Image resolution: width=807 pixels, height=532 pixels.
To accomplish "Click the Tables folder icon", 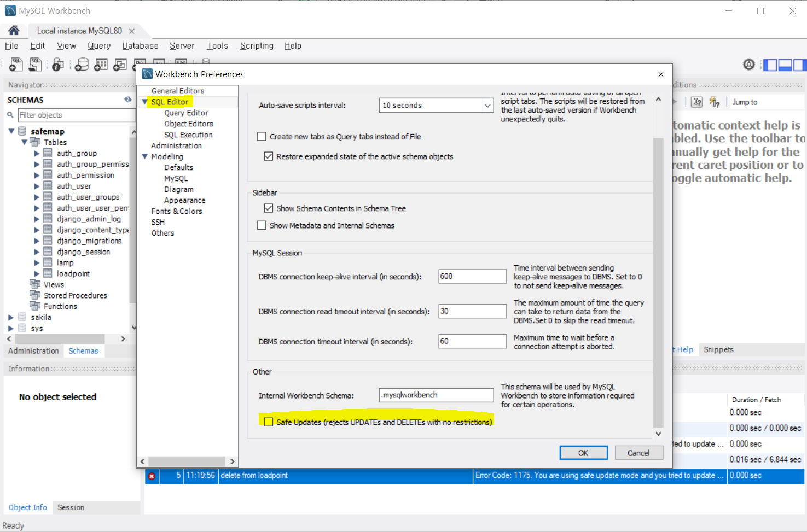I will point(36,142).
